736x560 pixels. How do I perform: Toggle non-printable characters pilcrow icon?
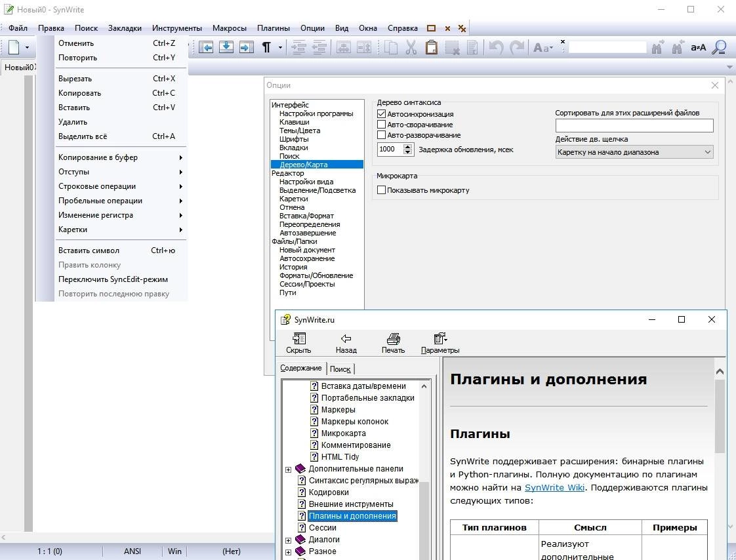[x=266, y=47]
